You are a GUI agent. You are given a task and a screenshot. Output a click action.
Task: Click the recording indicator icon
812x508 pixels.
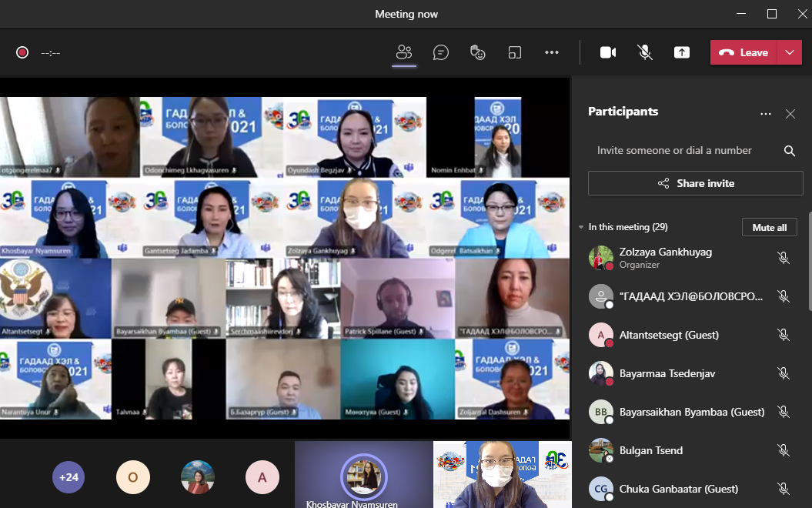click(22, 52)
